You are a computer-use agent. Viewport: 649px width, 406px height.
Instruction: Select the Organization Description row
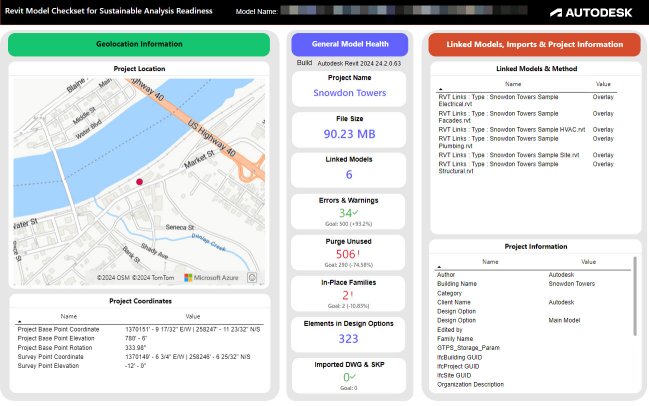pyautogui.click(x=533, y=384)
